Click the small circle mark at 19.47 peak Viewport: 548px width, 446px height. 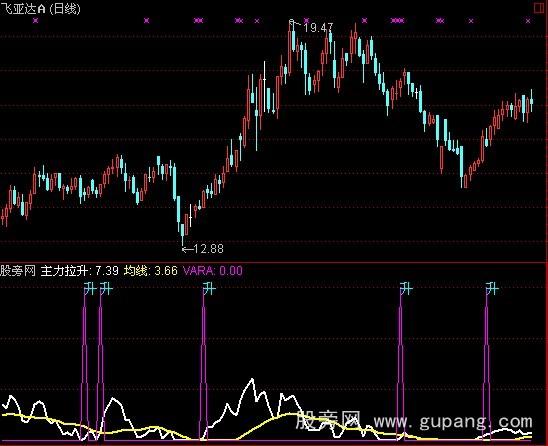point(291,22)
